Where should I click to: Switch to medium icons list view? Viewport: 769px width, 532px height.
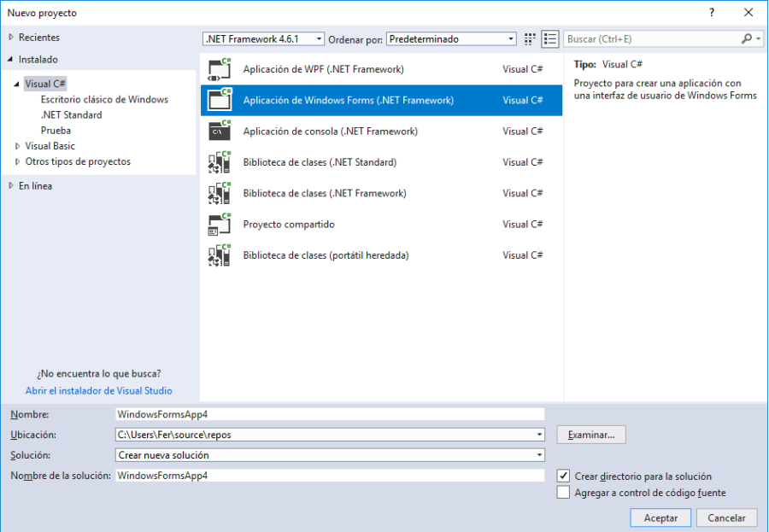point(550,39)
